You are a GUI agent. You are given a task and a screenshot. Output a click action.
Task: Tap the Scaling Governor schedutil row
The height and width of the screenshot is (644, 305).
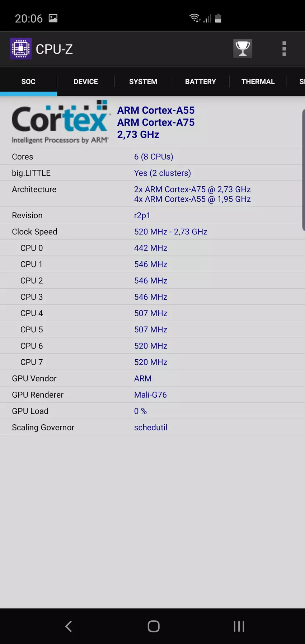151,427
